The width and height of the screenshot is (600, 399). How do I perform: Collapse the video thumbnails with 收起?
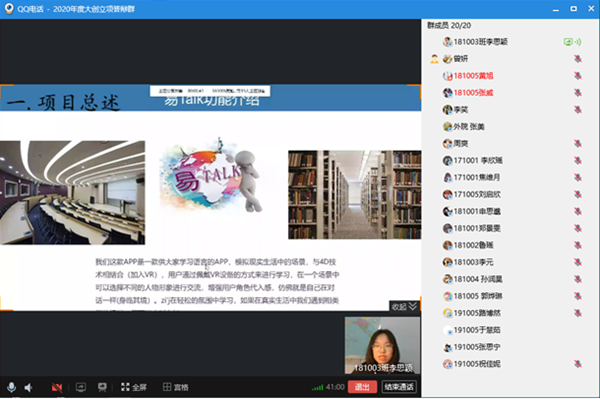tap(404, 306)
